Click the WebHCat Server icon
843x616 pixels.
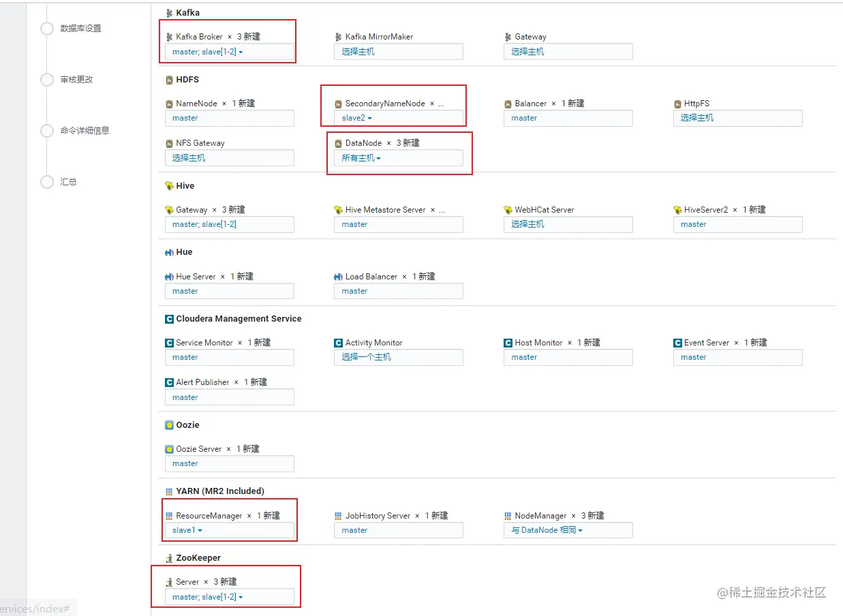[x=508, y=210]
